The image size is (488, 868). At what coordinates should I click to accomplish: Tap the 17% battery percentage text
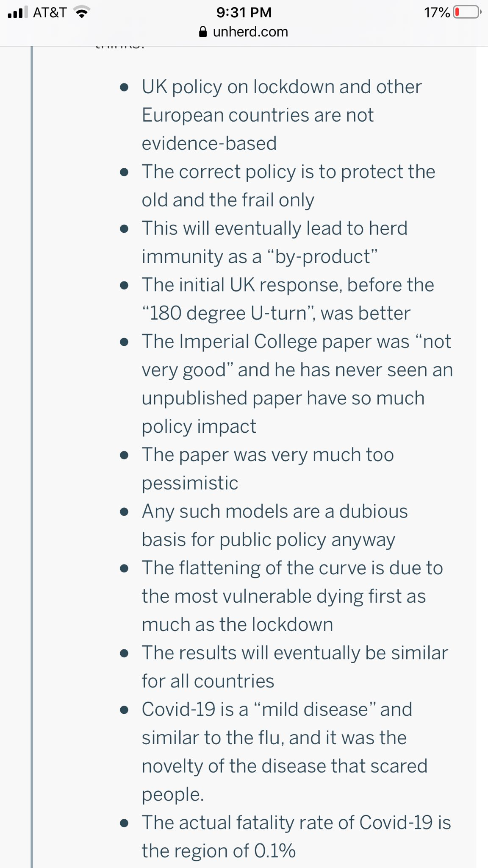437,12
